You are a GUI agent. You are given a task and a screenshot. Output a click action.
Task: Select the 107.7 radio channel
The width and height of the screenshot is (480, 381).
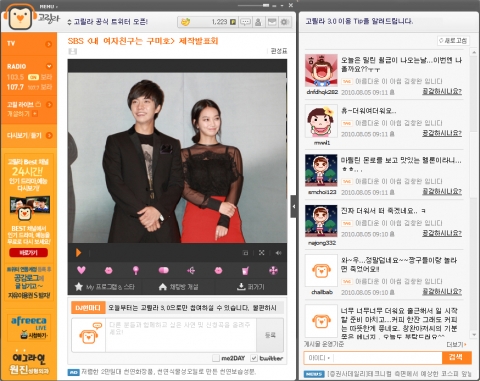15,87
